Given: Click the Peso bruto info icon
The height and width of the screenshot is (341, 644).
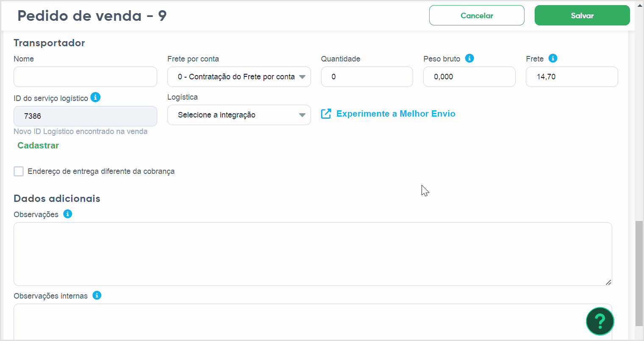Looking at the screenshot, I should [x=469, y=59].
